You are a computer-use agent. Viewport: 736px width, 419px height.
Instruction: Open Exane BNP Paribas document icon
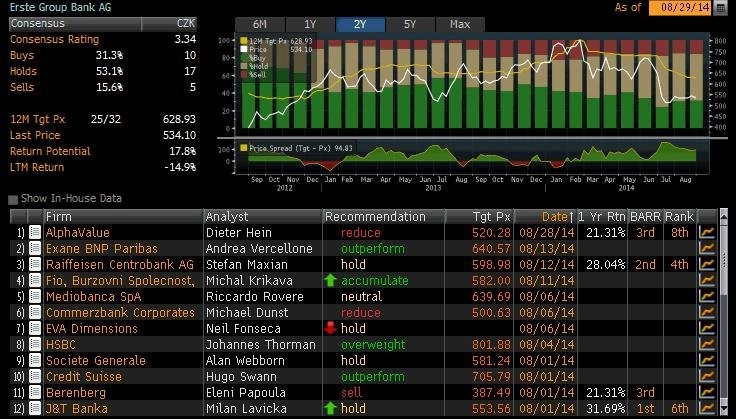(x=35, y=248)
